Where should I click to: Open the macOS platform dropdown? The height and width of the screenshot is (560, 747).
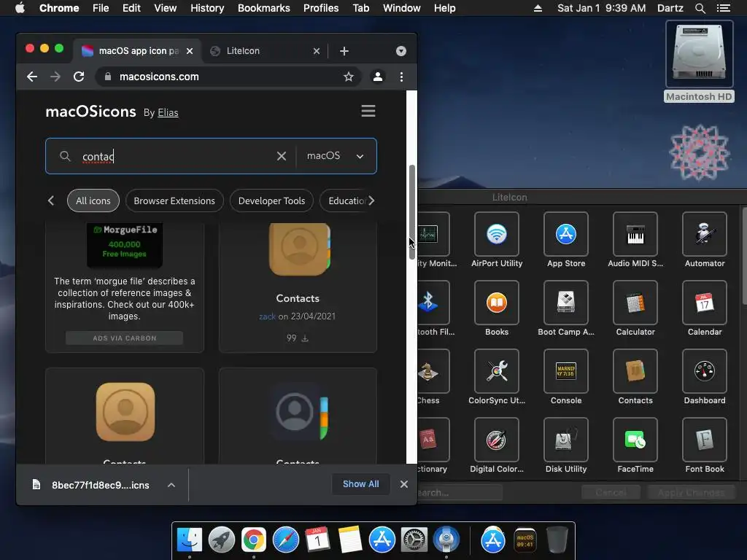point(336,156)
